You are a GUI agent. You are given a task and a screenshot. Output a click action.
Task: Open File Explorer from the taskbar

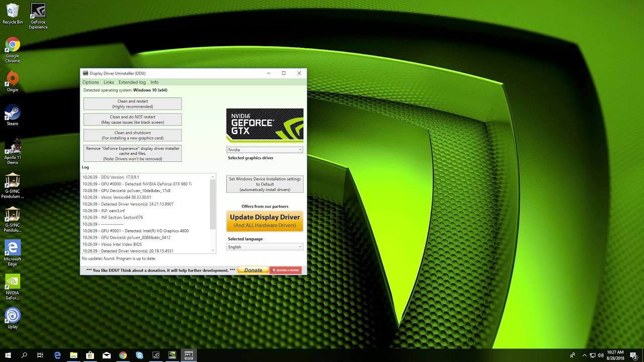pyautogui.click(x=74, y=355)
